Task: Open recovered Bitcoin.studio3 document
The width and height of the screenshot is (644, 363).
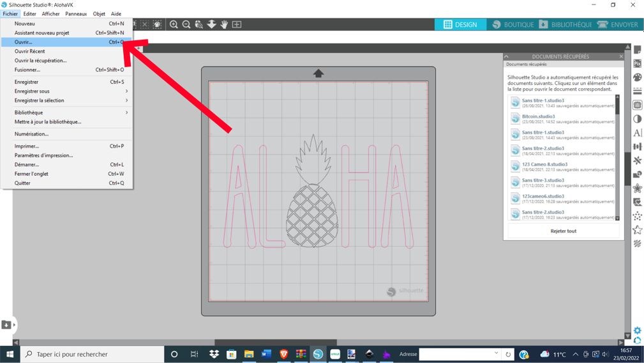Action: click(x=562, y=119)
